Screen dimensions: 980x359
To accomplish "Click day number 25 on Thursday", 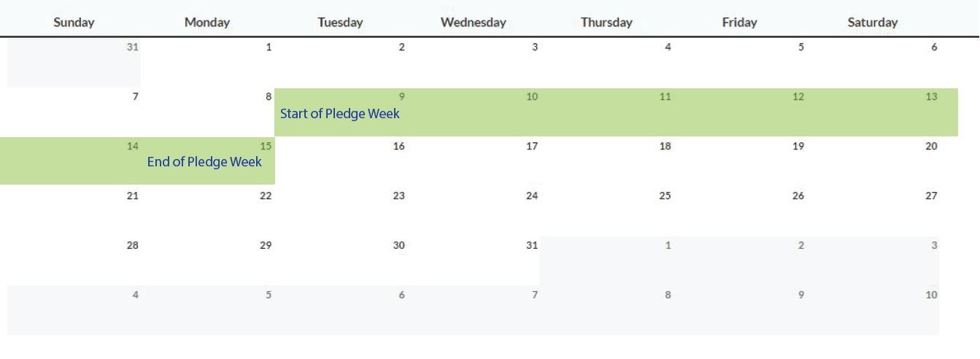I will (665, 196).
